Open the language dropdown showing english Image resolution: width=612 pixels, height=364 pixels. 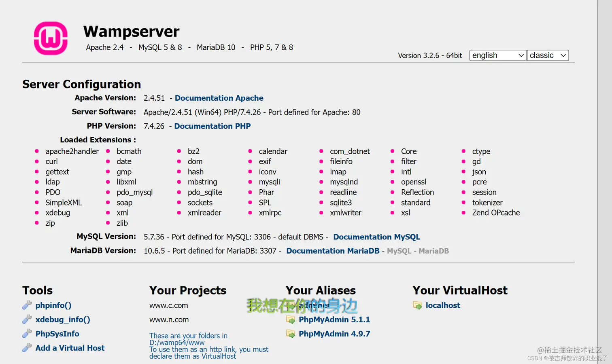click(498, 55)
